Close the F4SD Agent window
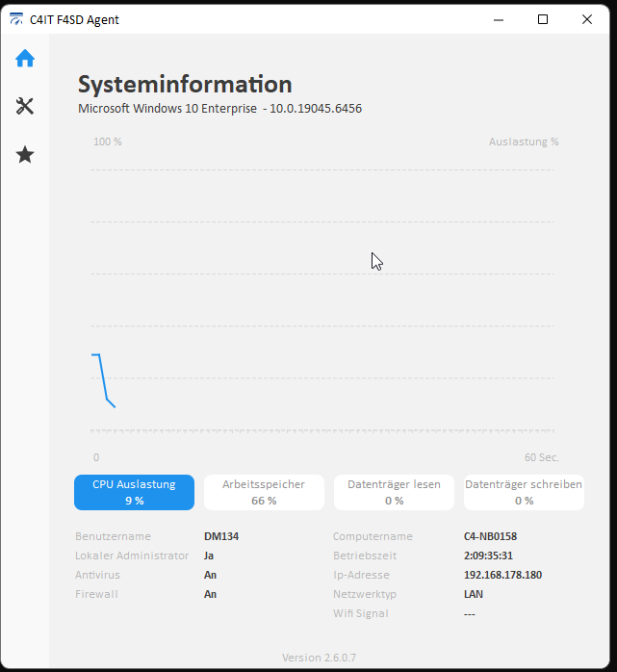This screenshot has height=672, width=617. click(587, 19)
